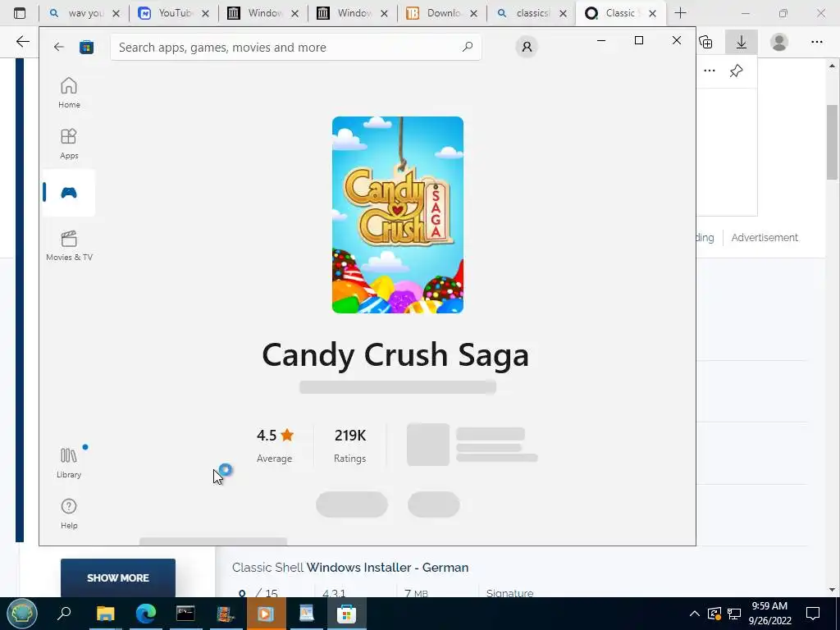Select the Gaming controller sidebar icon
The image size is (840, 630).
click(69, 193)
